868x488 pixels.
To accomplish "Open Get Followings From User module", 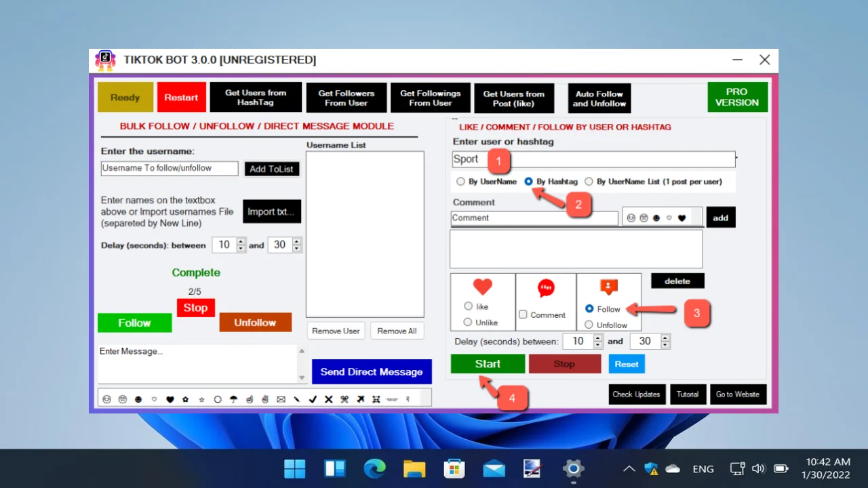I will (430, 98).
